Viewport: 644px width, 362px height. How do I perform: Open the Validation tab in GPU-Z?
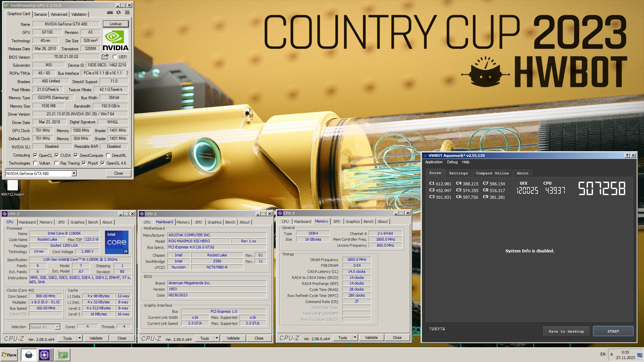pyautogui.click(x=79, y=14)
